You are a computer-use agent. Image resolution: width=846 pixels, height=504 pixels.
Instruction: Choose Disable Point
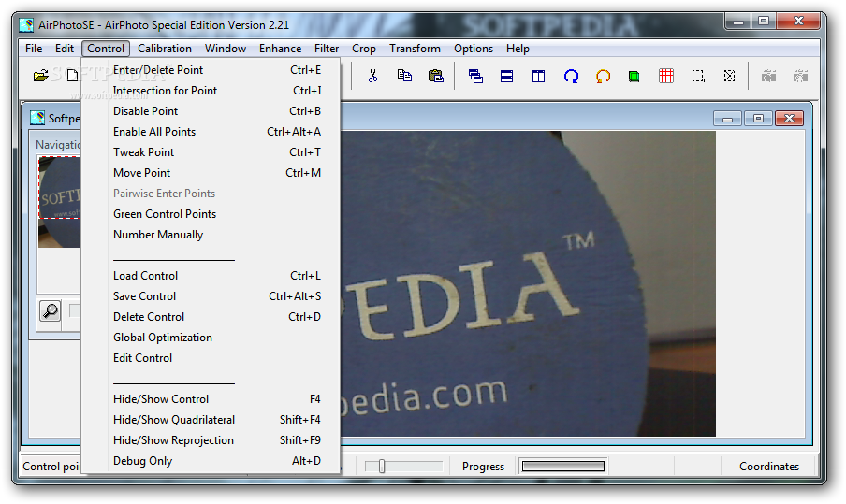211,111
